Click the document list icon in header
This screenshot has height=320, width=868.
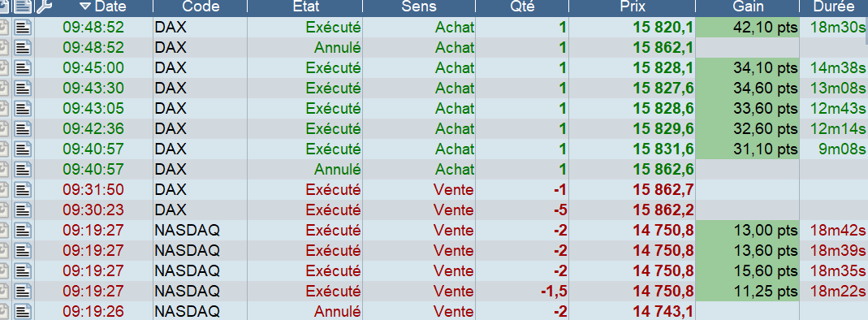pos(23,6)
